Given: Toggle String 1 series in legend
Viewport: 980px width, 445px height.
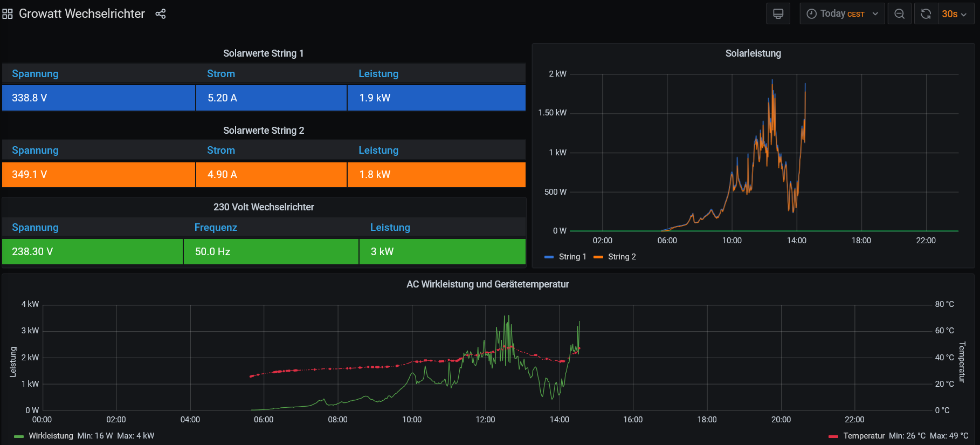Looking at the screenshot, I should coord(572,257).
